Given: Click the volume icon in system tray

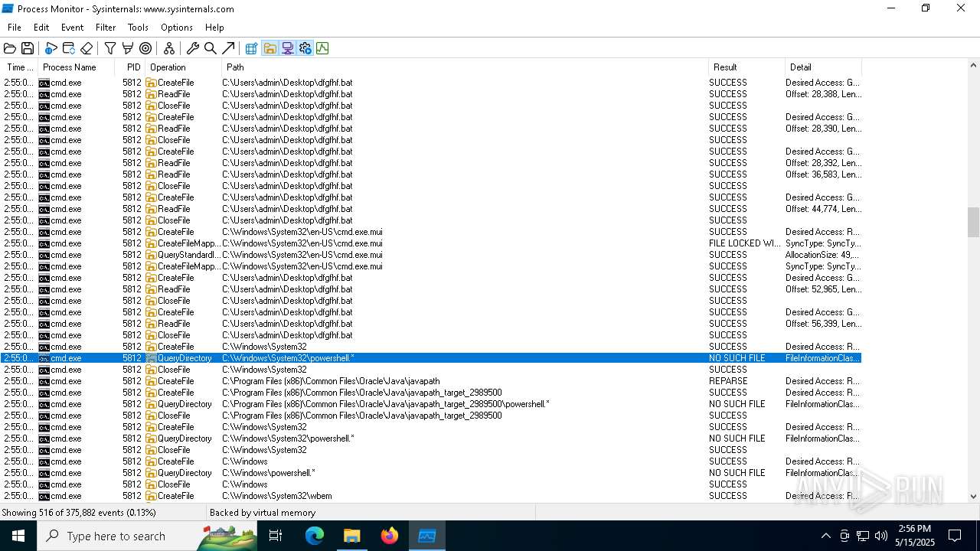Looking at the screenshot, I should click(880, 536).
